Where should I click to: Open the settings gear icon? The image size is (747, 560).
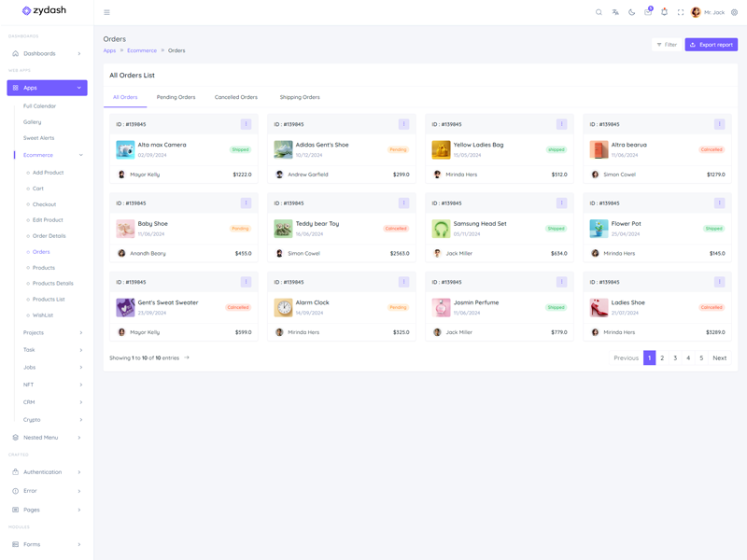pyautogui.click(x=734, y=12)
